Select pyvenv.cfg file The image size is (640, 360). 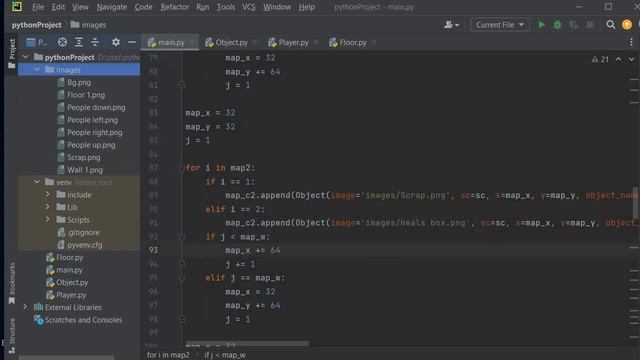click(84, 244)
